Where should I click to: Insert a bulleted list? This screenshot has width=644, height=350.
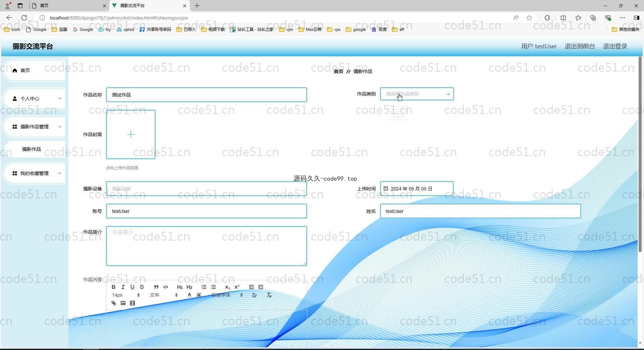(213, 287)
